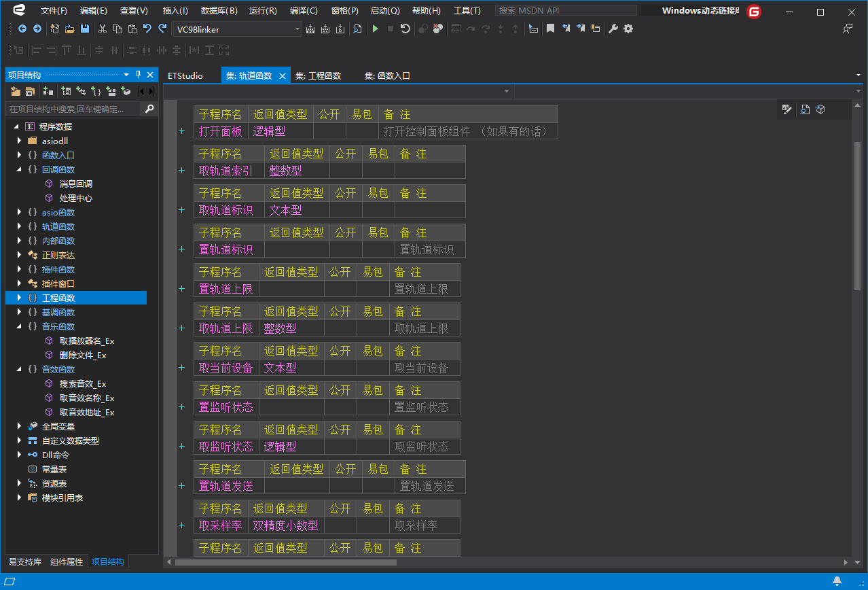Expand the 全局变量 tree node

coord(19,426)
